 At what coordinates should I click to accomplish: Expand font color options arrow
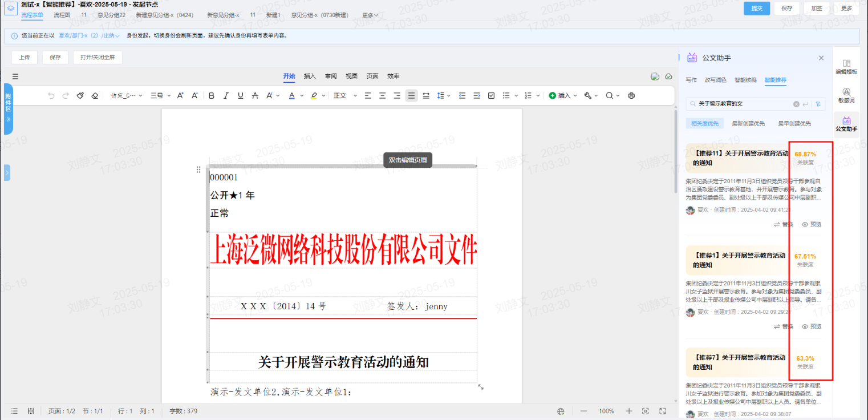pos(301,96)
